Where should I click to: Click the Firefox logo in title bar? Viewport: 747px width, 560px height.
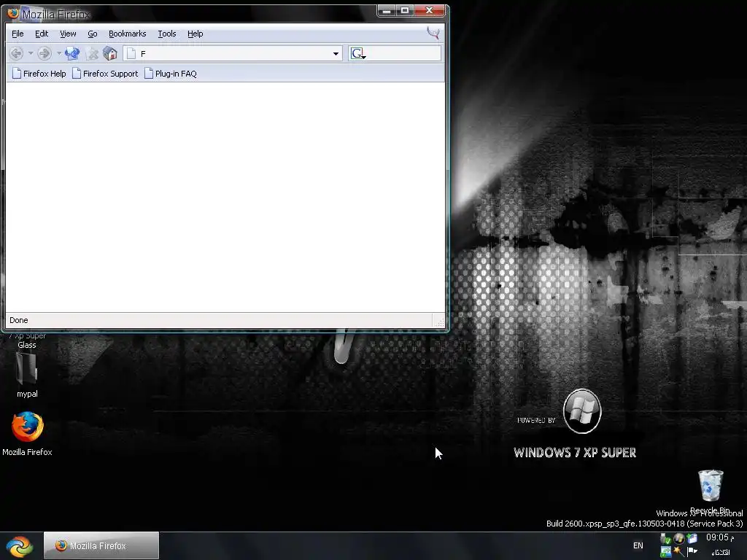tap(13, 13)
